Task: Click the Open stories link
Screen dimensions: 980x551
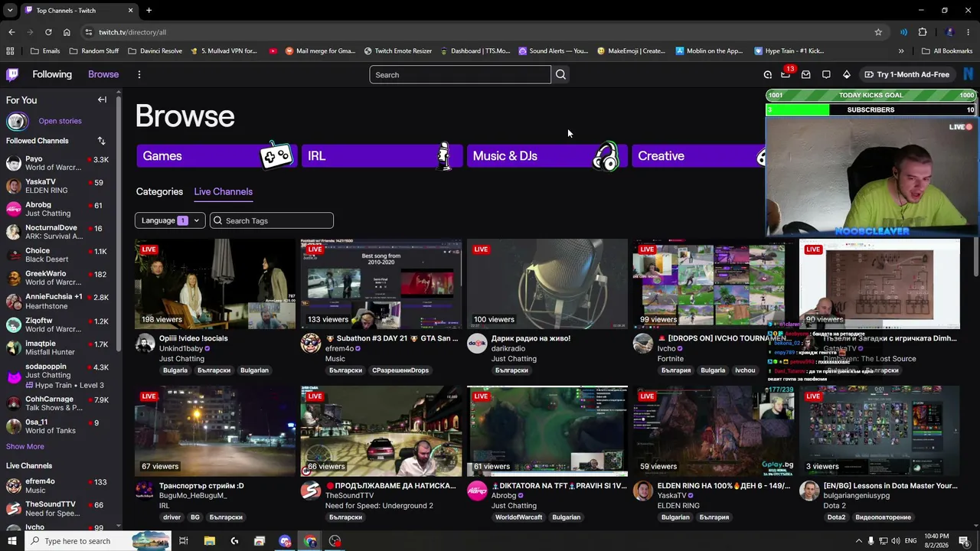Action: point(60,121)
